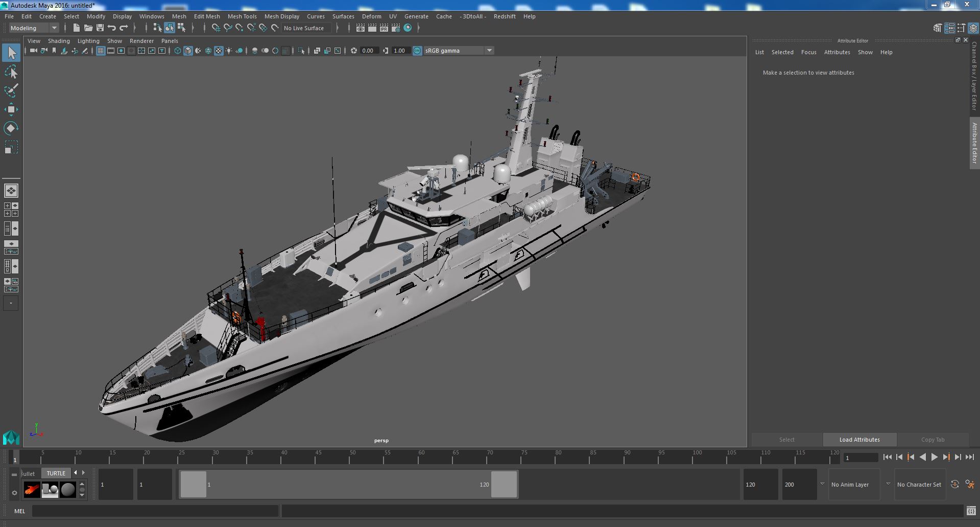Render the current frame
The height and width of the screenshot is (527, 980).
coord(372,28)
